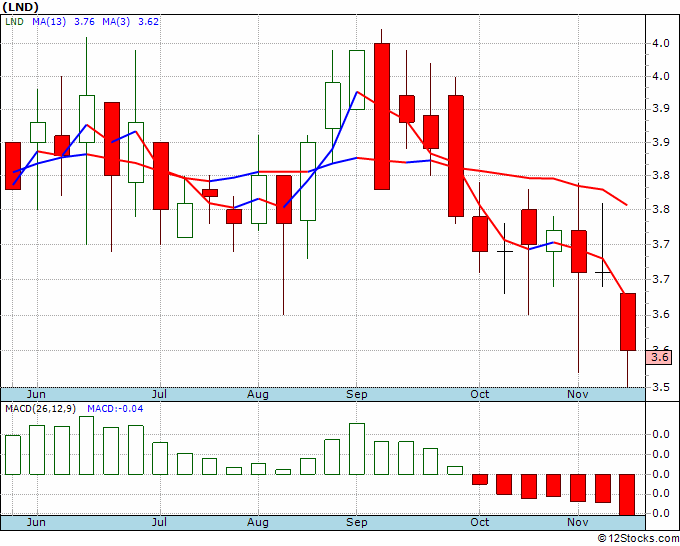Click the first red MACD bar at Oct
The image size is (680, 546).
tap(480, 479)
